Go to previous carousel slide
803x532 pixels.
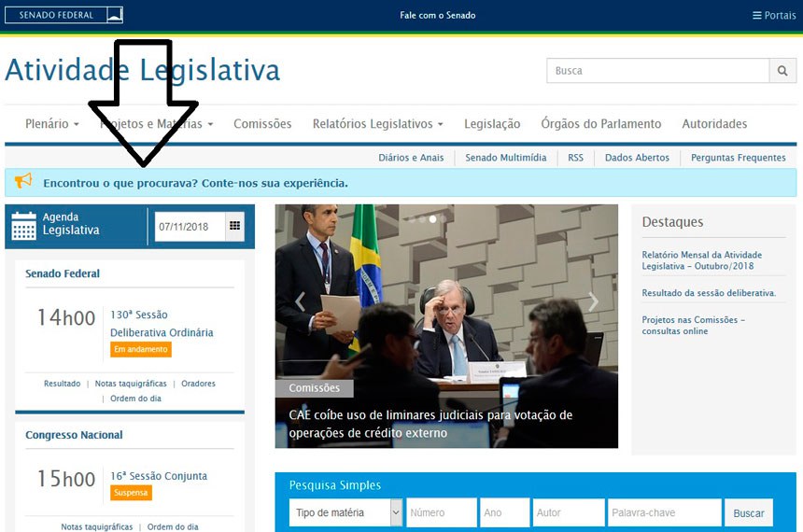coord(301,301)
